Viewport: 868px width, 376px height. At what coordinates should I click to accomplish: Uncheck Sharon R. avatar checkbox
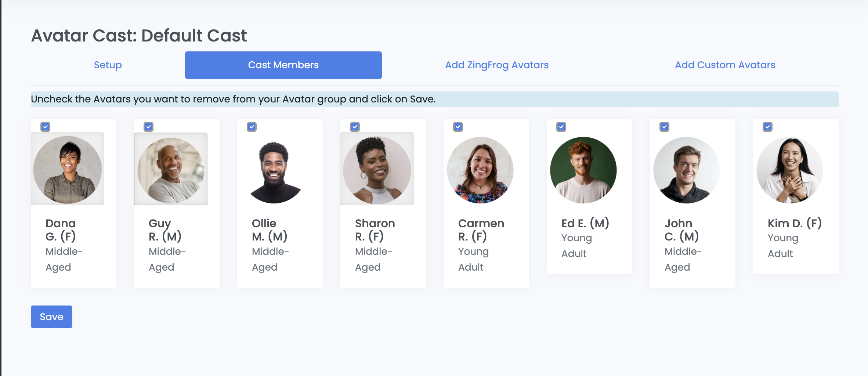(x=355, y=127)
